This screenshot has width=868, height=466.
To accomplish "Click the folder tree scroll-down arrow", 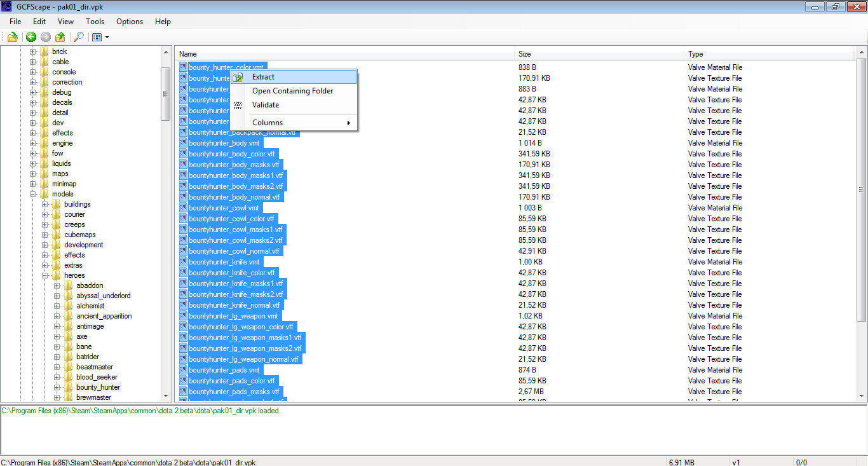I will 166,396.
